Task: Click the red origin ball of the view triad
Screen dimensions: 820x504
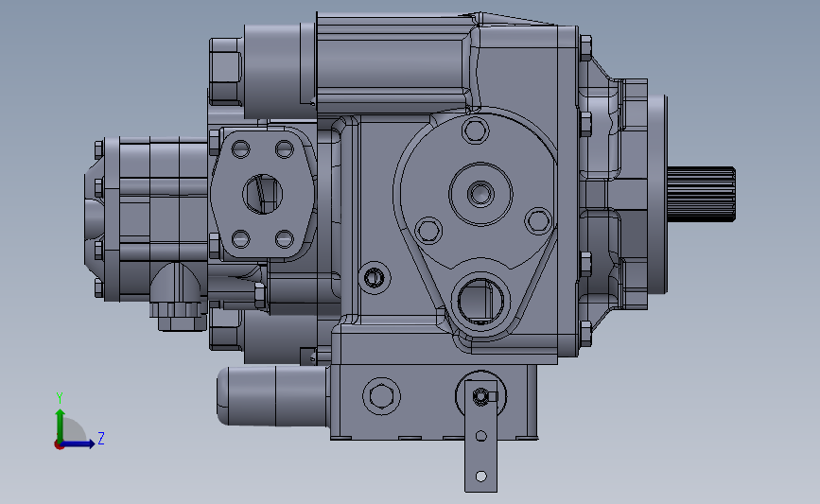Action: point(59,445)
